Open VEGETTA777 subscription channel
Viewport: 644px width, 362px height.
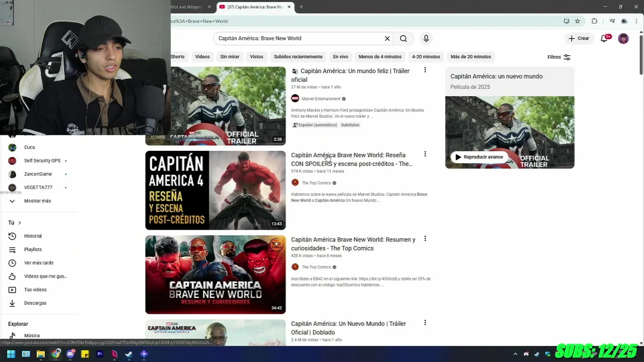pos(38,187)
